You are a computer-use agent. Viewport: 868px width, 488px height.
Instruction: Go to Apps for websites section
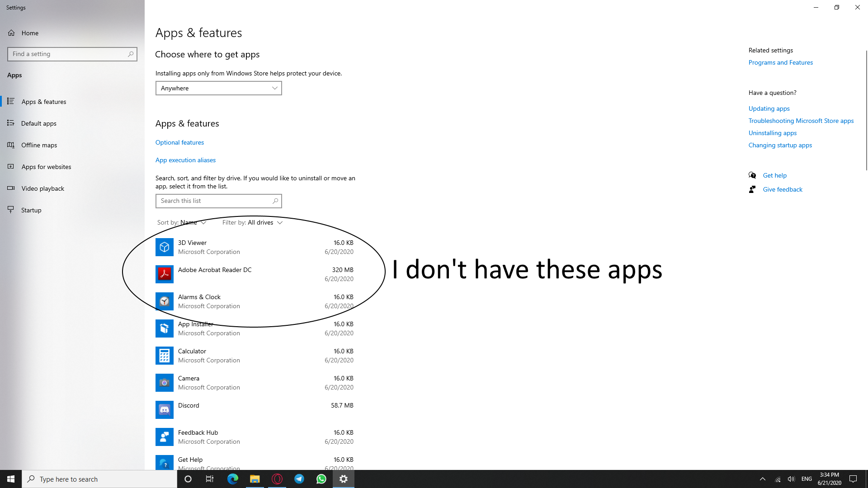pos(72,167)
